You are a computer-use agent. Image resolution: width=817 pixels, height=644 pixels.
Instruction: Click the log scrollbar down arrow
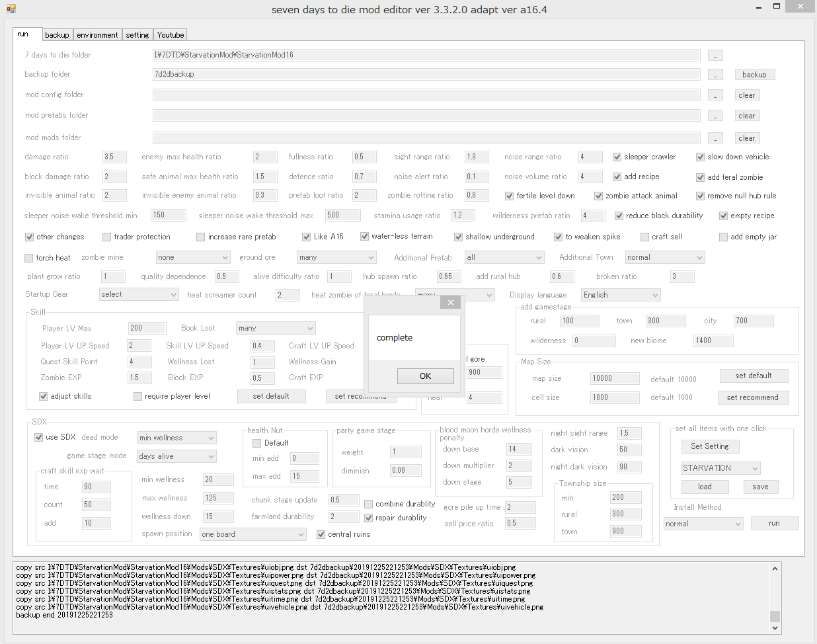[x=775, y=628]
